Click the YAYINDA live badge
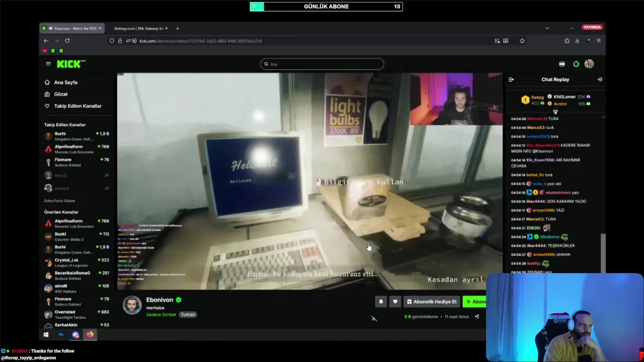The height and width of the screenshot is (362, 644). point(592,27)
